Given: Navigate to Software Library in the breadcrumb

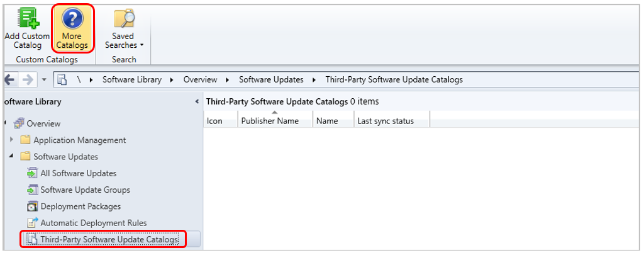Looking at the screenshot, I should pos(132,80).
